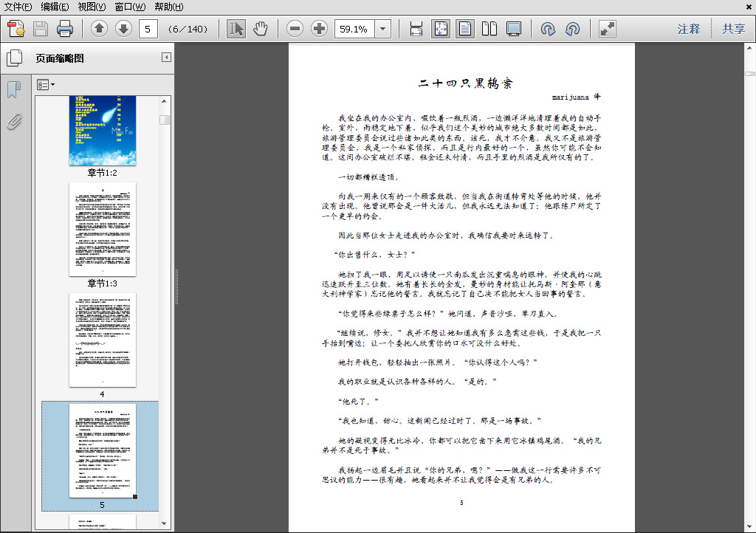Screen dimensions: 756x533
Task: Go to previous page with up arrow
Action: pyautogui.click(x=99, y=29)
